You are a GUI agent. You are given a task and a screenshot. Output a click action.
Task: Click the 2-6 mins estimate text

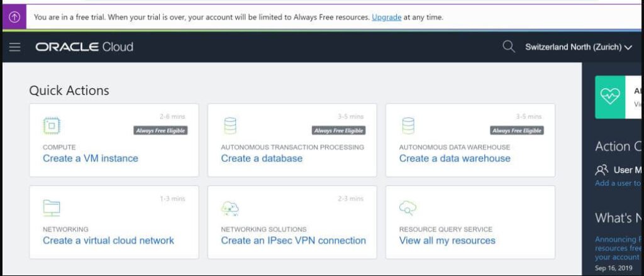click(172, 117)
